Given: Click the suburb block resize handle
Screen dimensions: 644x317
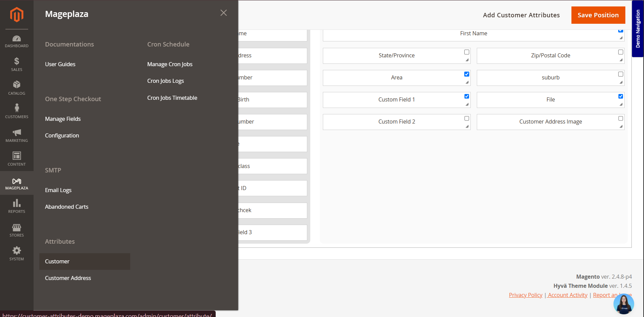Looking at the screenshot, I should coord(621,82).
